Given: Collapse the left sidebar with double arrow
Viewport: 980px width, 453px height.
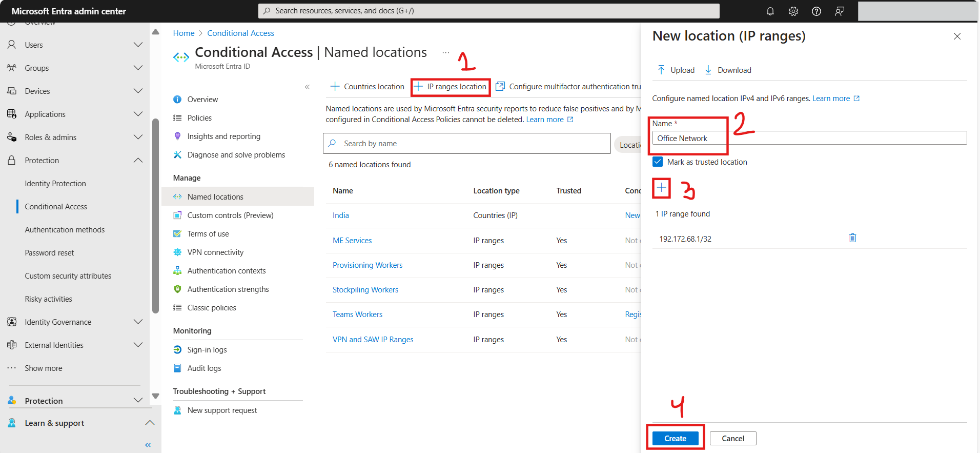Looking at the screenshot, I should click(x=148, y=445).
